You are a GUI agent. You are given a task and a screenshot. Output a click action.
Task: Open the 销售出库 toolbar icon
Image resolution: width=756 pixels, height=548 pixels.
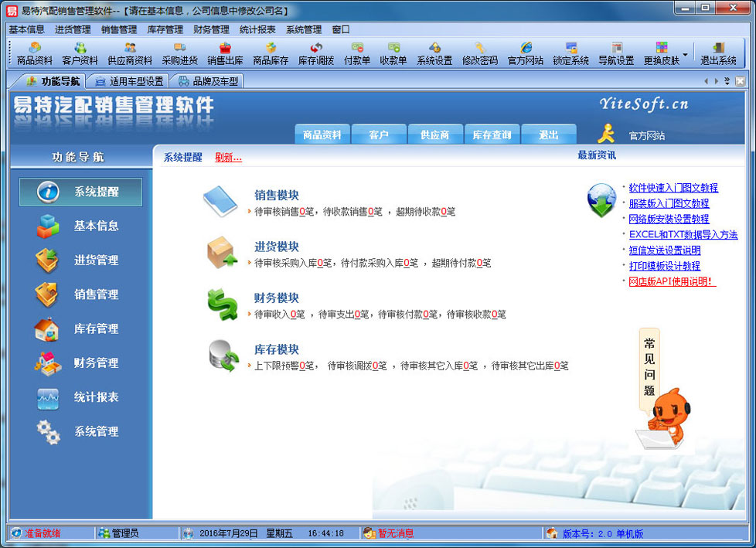[x=225, y=54]
